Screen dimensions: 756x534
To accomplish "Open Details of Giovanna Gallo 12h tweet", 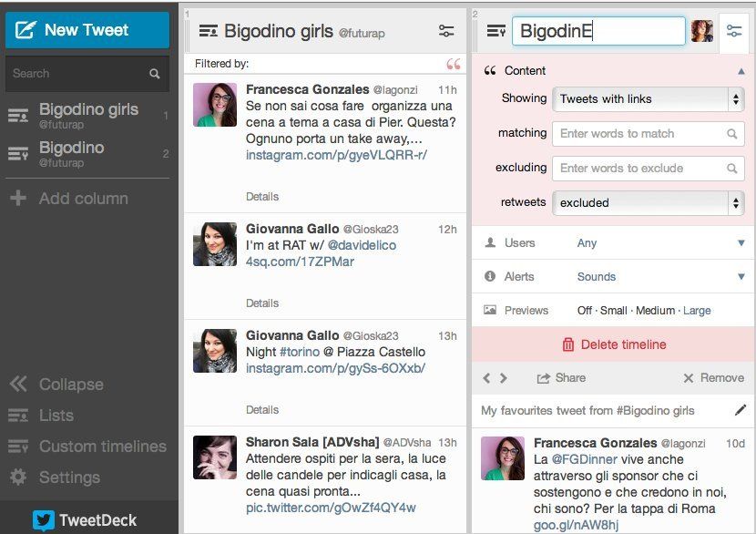I will point(262,303).
